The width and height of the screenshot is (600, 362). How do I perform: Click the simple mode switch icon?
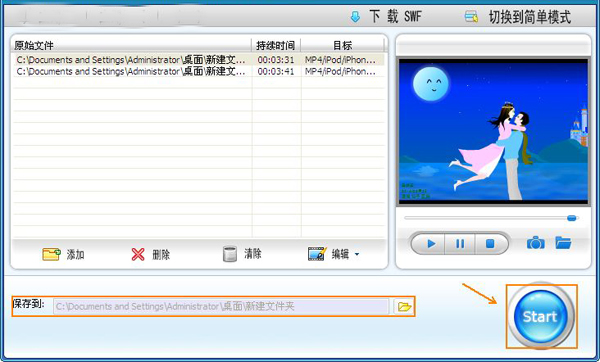pyautogui.click(x=471, y=16)
